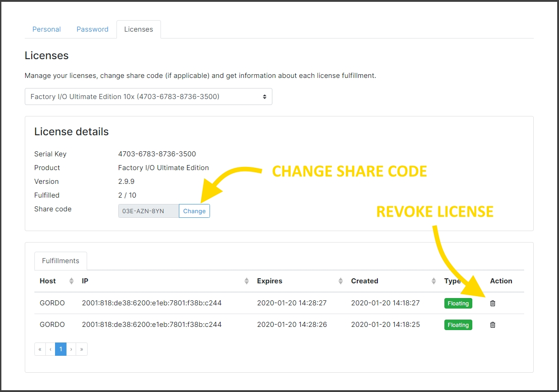This screenshot has height=392, width=559.
Task: Revoke license created at 14:18:27
Action: [493, 303]
